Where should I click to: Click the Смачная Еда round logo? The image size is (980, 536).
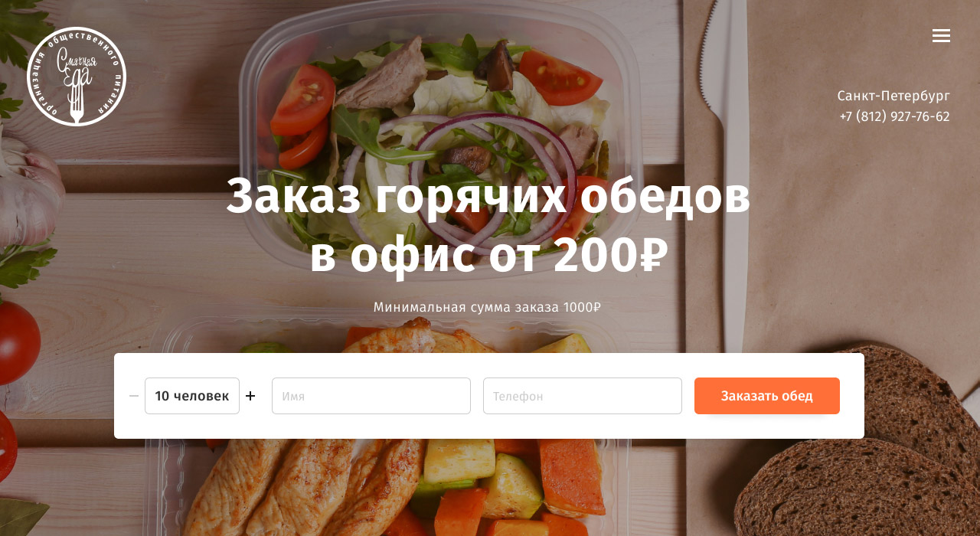click(77, 77)
